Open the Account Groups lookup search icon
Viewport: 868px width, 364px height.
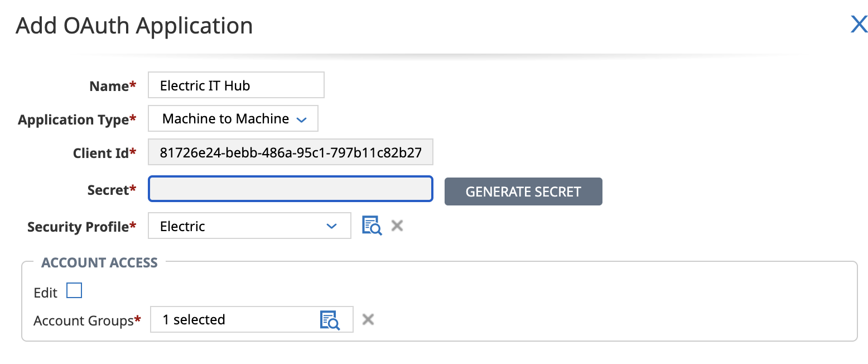[x=330, y=319]
